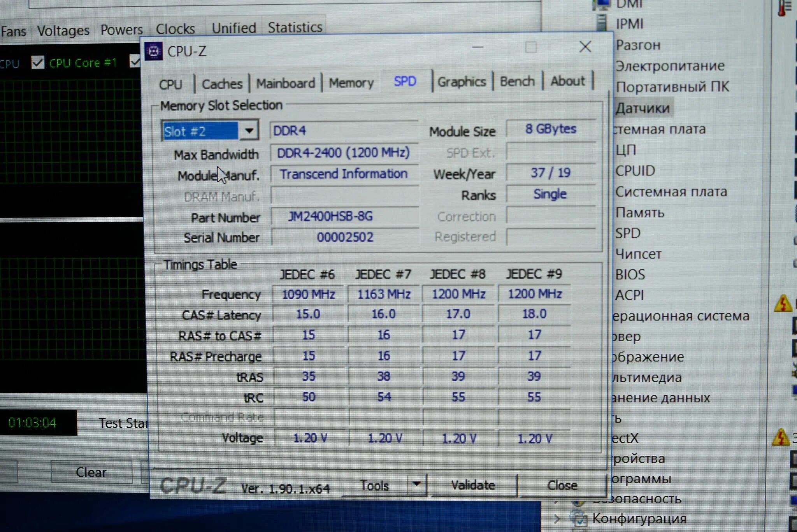Switch to the Caches tab
The image size is (797, 532).
point(222,84)
